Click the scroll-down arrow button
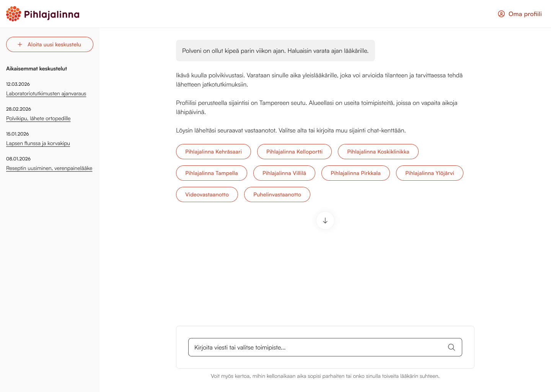This screenshot has width=551, height=392. (325, 220)
